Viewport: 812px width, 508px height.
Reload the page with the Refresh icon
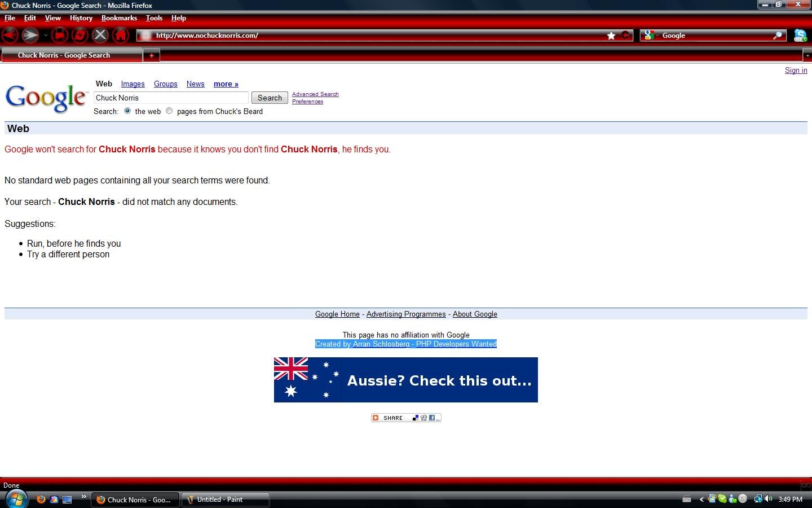tap(80, 35)
